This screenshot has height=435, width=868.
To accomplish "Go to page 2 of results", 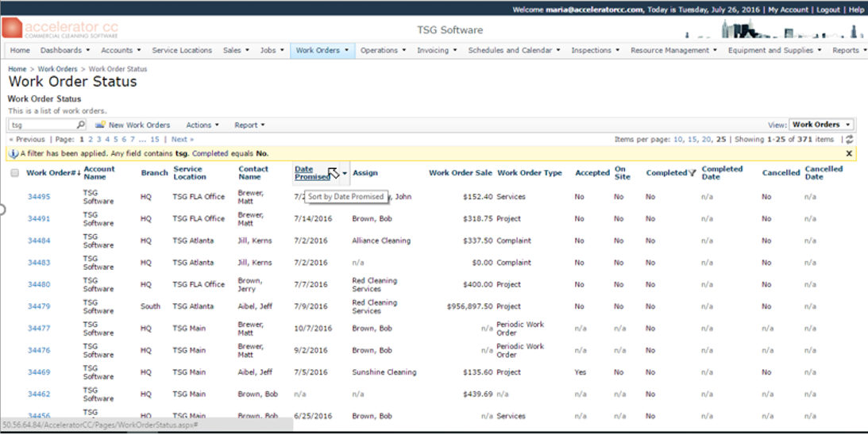I will tap(91, 140).
